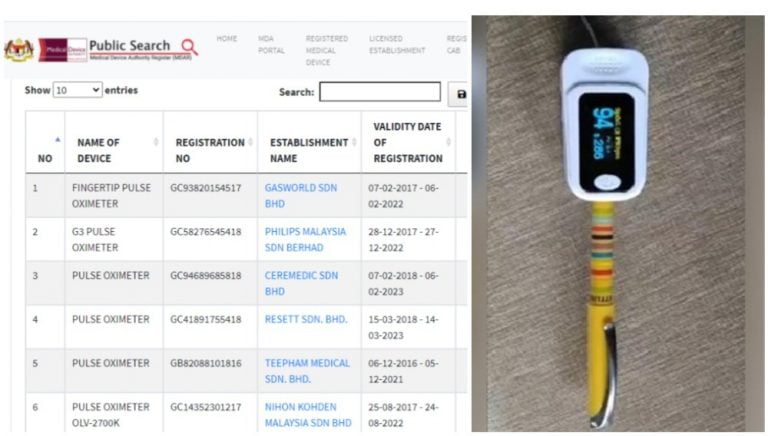Click the Search input field

tap(380, 92)
